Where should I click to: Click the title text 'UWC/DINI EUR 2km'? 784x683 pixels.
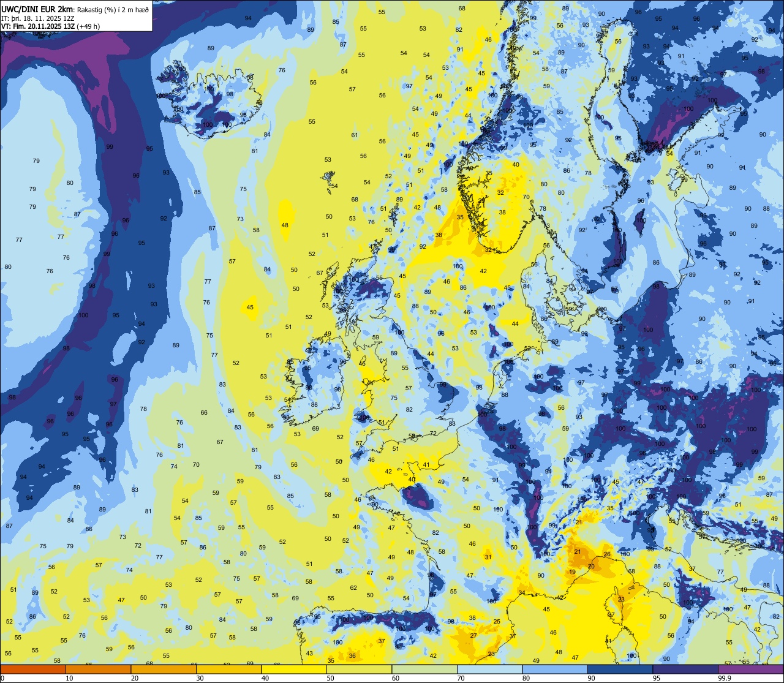37,9
